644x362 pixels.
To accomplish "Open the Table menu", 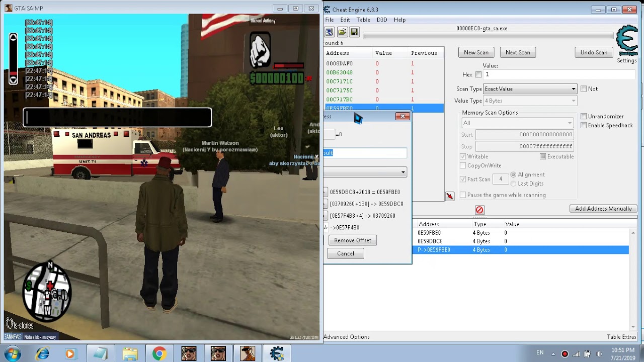I will click(363, 20).
